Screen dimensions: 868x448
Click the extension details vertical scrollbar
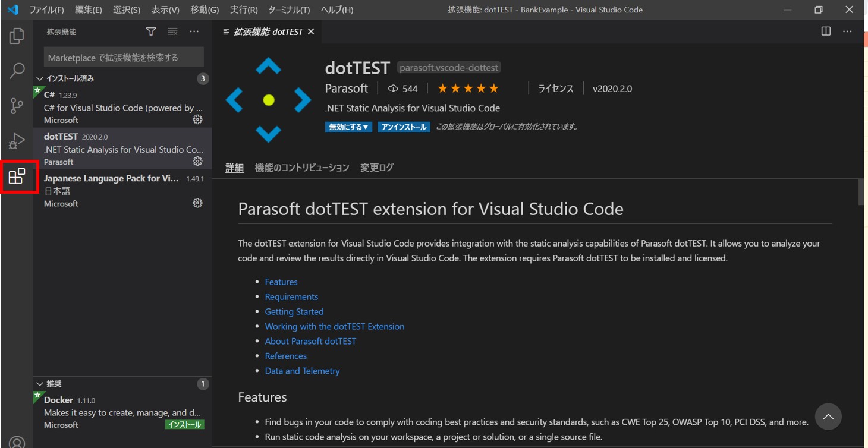click(861, 193)
